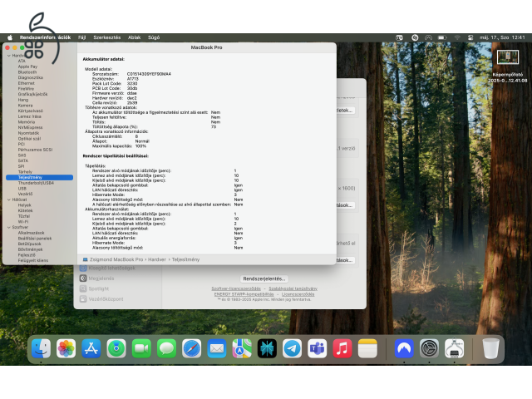Click the serial number C01514309YEF90MA4

click(x=149, y=74)
